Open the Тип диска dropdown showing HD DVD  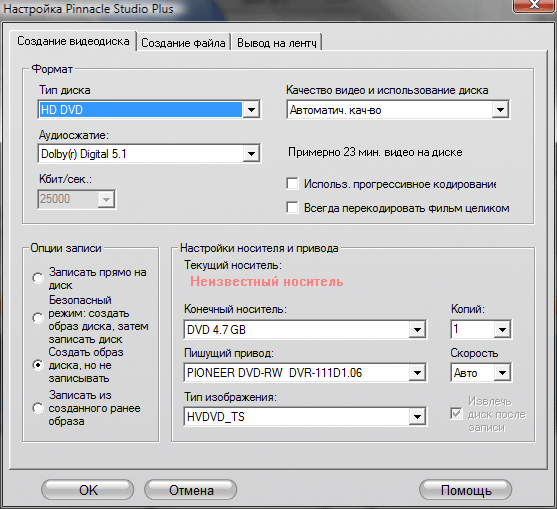pos(149,110)
